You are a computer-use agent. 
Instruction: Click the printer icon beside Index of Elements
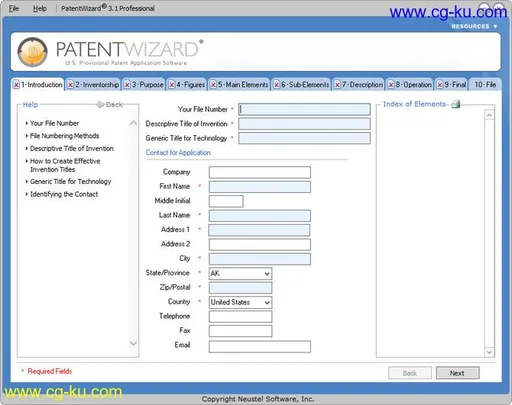(455, 104)
